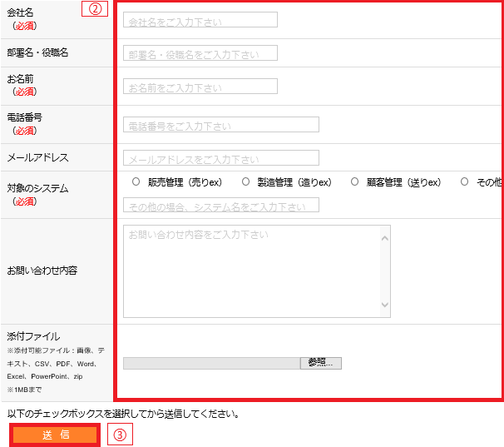The height and width of the screenshot is (447, 504).
Task: Click the お名前 input field
Action: [x=200, y=87]
